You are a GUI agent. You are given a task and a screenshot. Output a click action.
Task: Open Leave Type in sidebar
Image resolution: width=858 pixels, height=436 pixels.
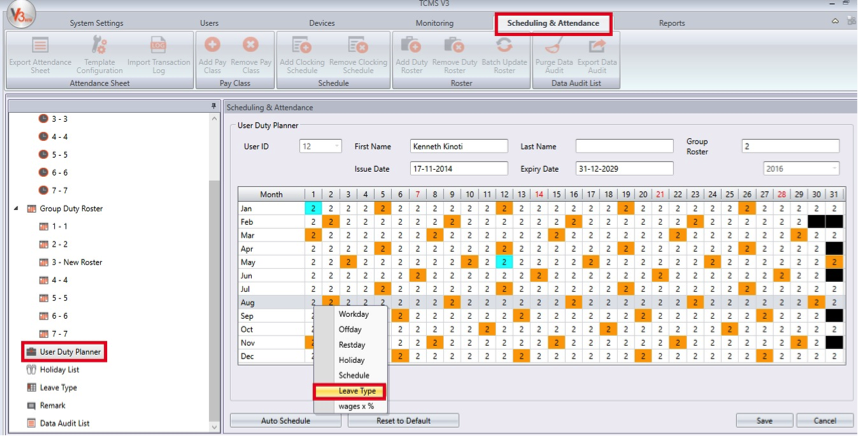(52, 387)
